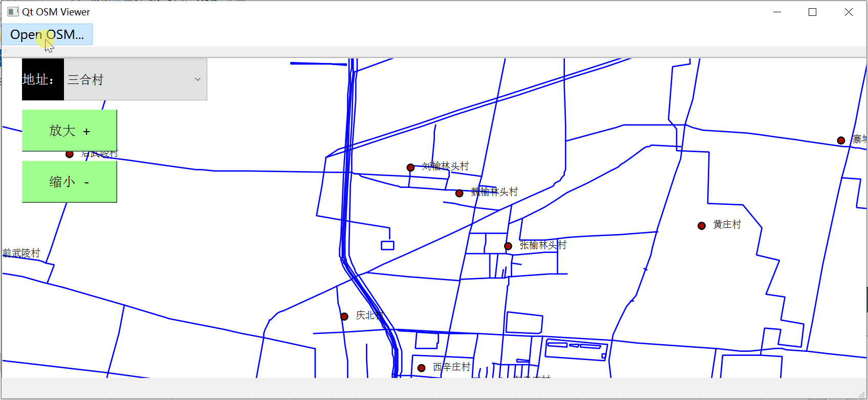
Task: Click the 魏榆林头村 village label
Action: point(494,192)
